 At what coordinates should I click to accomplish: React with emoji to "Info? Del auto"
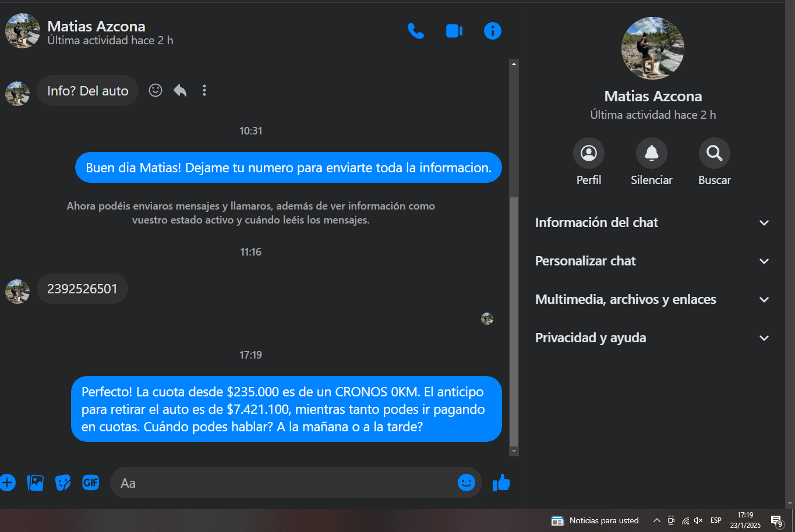point(156,90)
